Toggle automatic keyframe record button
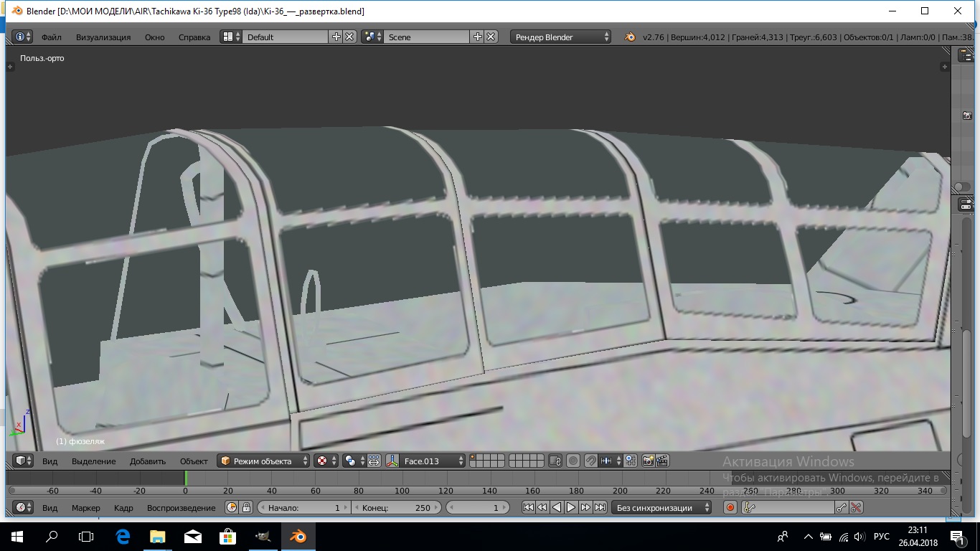Image resolution: width=980 pixels, height=551 pixels. click(730, 507)
